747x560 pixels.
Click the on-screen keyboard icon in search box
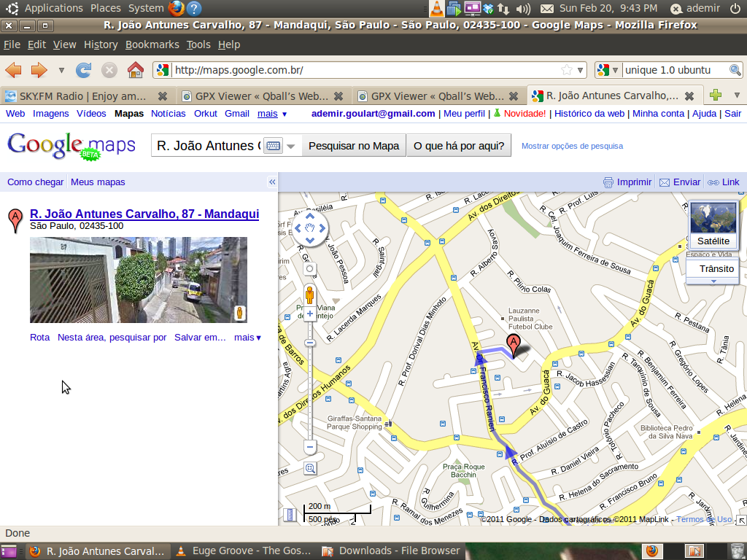click(x=274, y=146)
